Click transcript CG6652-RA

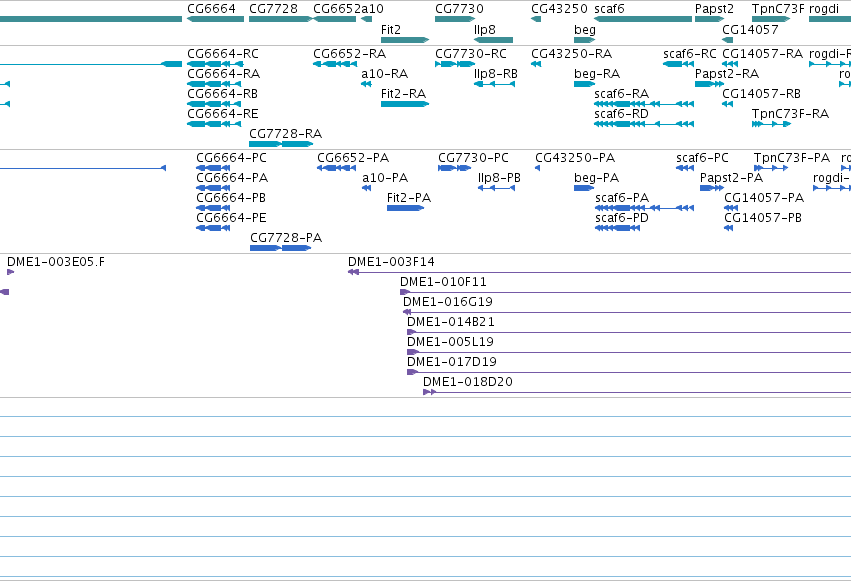[334, 64]
